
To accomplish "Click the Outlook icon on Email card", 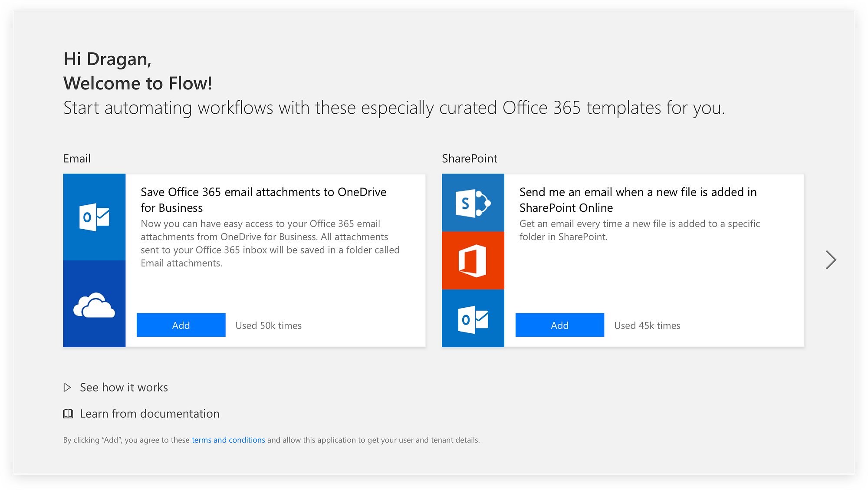I will point(94,217).
